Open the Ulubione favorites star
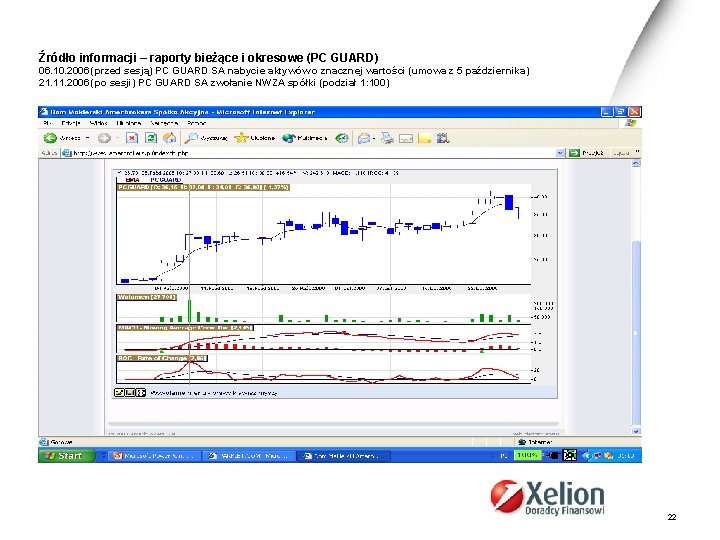 coord(255,138)
